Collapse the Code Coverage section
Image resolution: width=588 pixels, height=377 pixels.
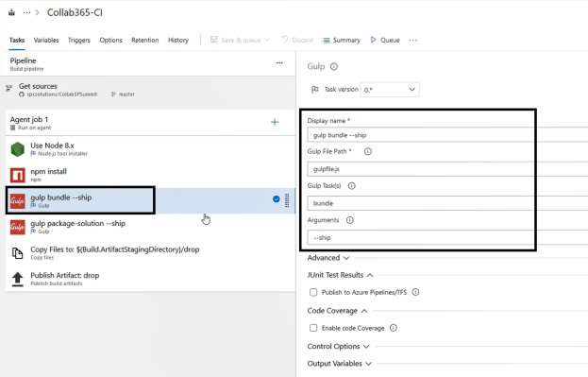(337, 311)
